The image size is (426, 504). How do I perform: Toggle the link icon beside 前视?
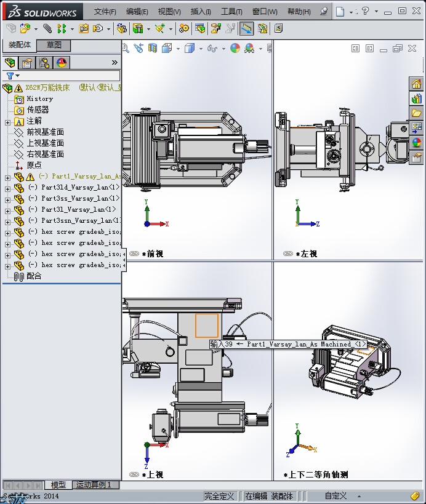[x=134, y=254]
